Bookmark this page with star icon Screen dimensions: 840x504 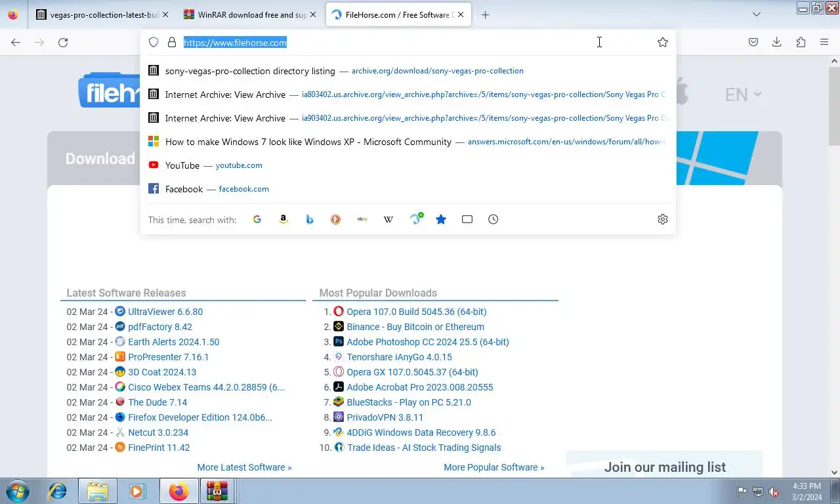(x=663, y=42)
